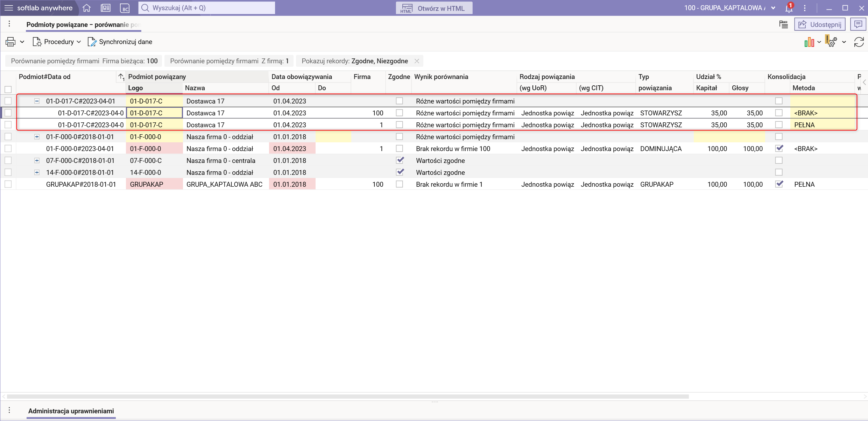Click the Wyszukaj search field
Screen dimensions: 868x421
pos(206,8)
